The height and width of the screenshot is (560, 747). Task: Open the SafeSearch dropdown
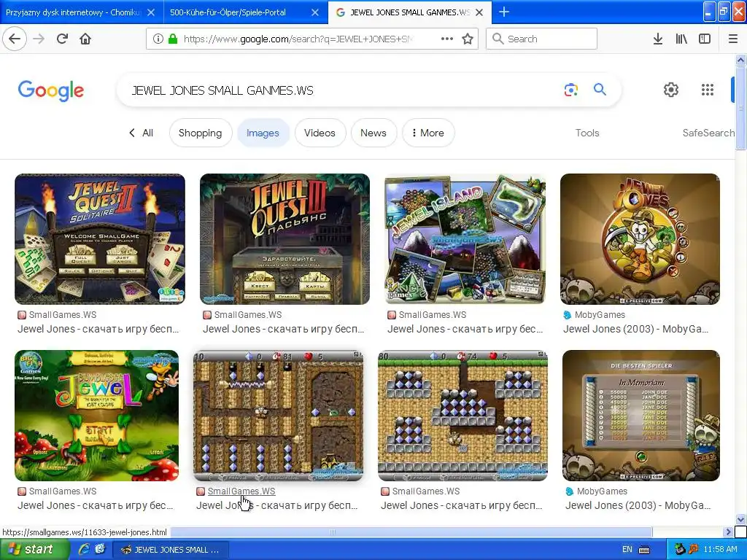pos(708,133)
